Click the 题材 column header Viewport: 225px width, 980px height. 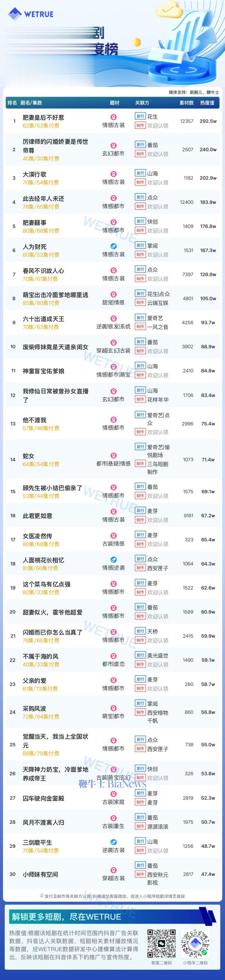114,103
